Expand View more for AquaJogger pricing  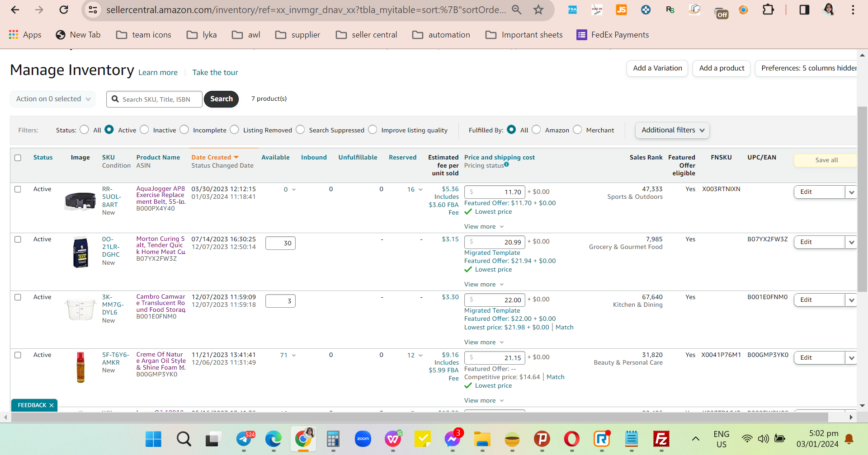click(484, 226)
